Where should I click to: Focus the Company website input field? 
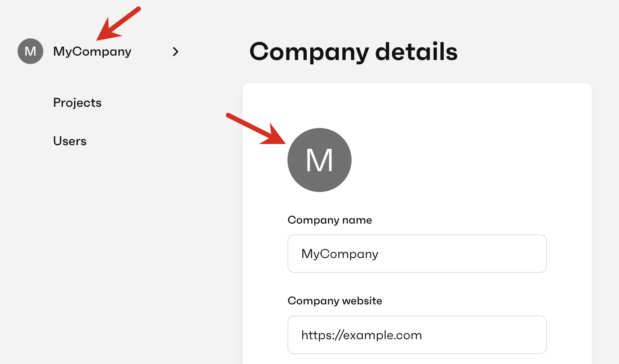pos(417,335)
